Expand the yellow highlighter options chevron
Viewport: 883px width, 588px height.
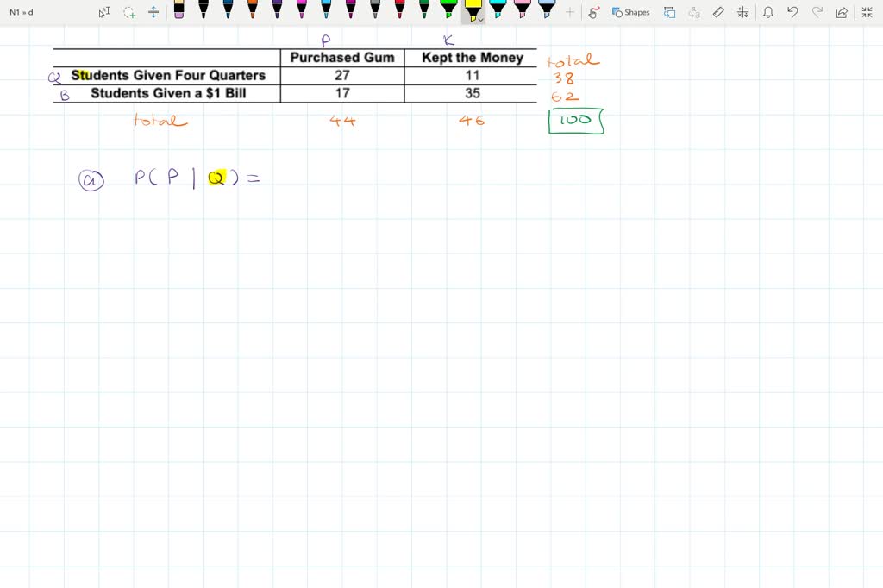(x=480, y=18)
